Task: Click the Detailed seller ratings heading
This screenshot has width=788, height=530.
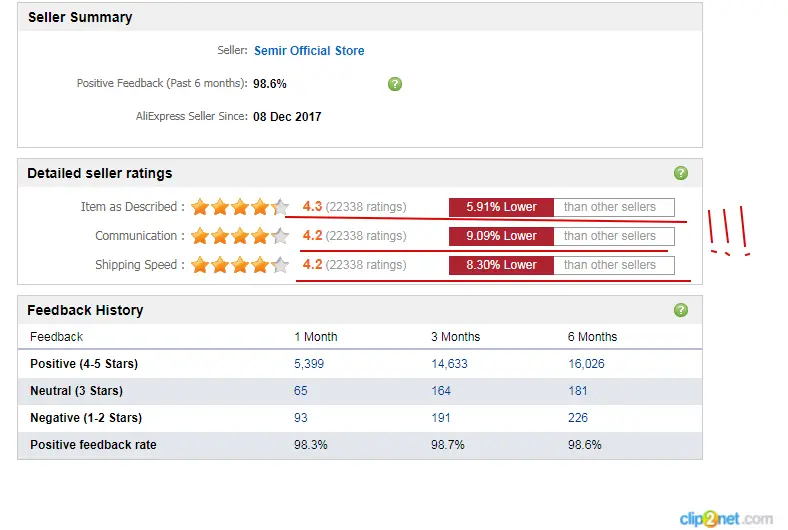Action: [100, 173]
